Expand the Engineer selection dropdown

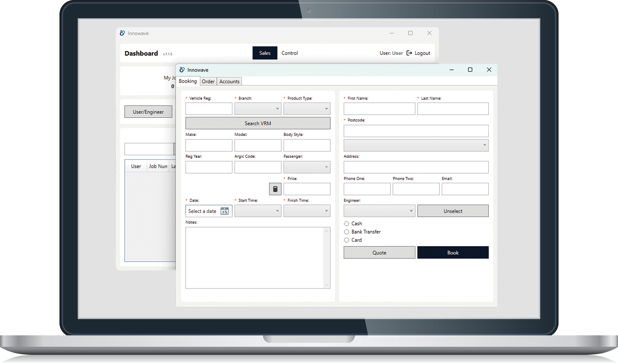click(x=379, y=211)
